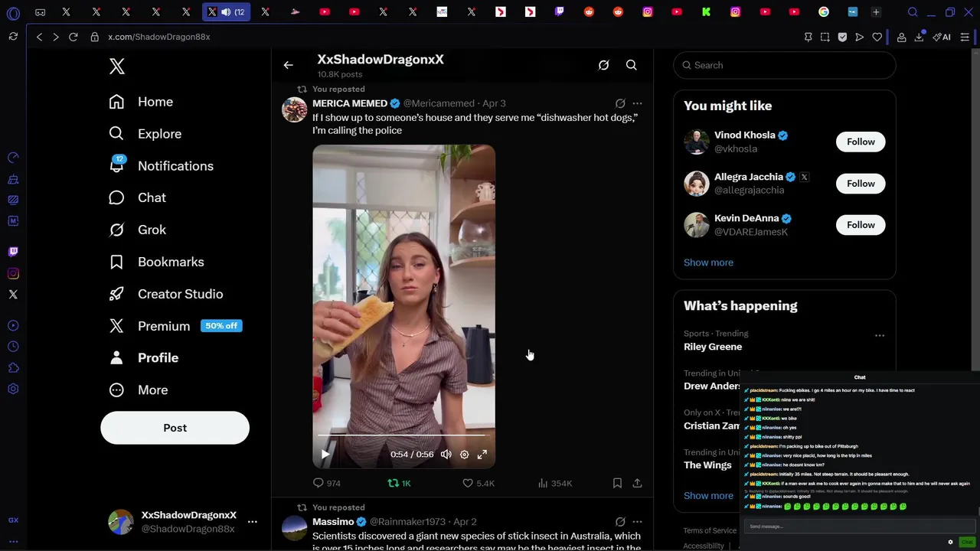Undo repost with 1K reposts icon
980x551 pixels.
point(399,483)
